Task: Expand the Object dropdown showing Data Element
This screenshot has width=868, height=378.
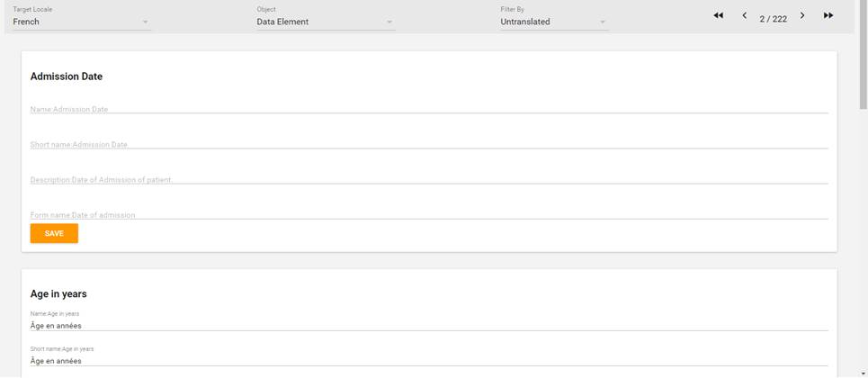Action: coord(325,22)
